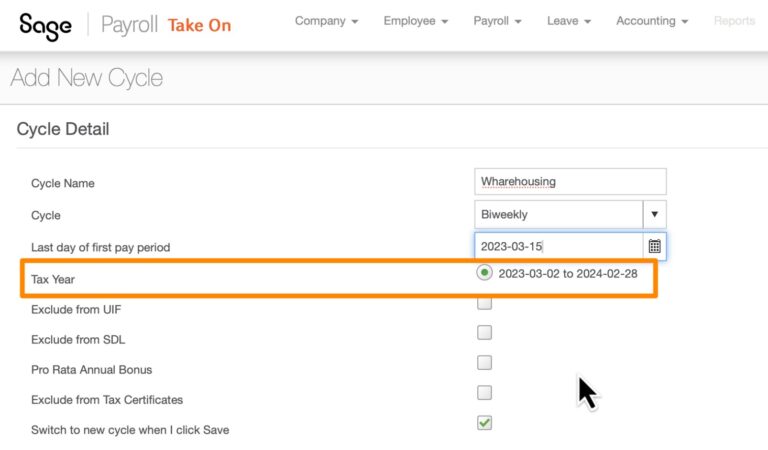
Task: Click the Sage logo
Action: click(45, 24)
